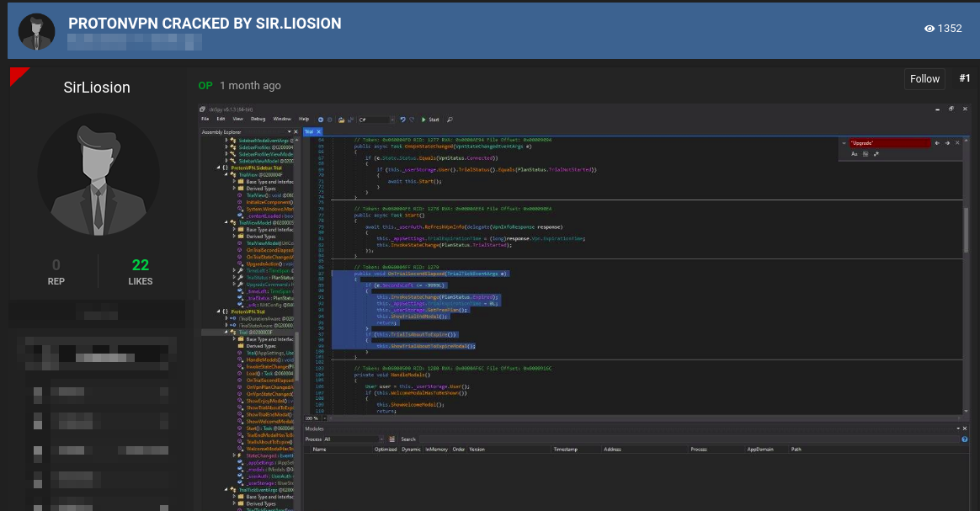Click the Follow button on the post

pos(924,78)
